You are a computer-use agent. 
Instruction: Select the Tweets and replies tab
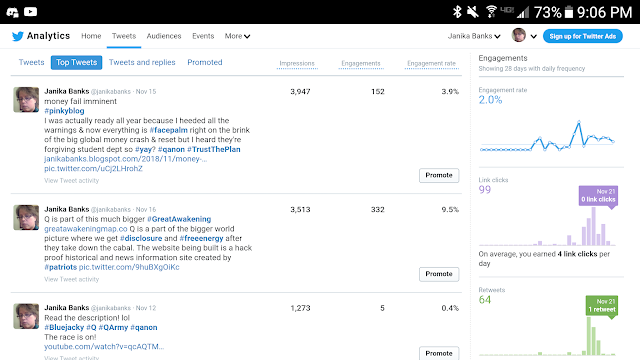pos(142,62)
